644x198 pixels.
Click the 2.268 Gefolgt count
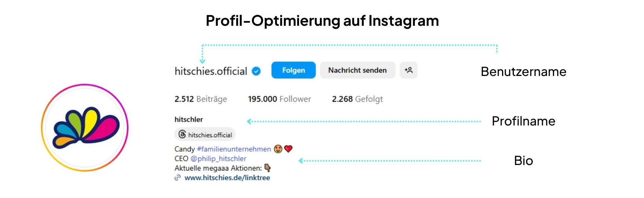coord(357,99)
